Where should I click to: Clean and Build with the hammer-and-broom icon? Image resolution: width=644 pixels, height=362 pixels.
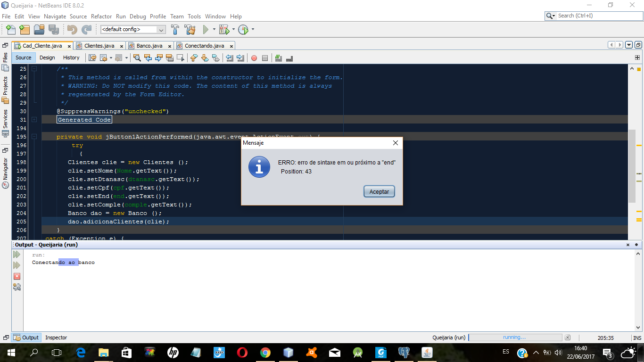click(190, 29)
